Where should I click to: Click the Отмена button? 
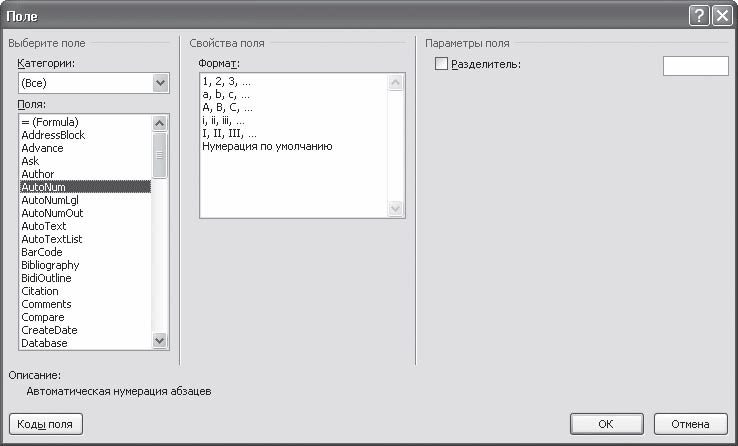coord(690,424)
